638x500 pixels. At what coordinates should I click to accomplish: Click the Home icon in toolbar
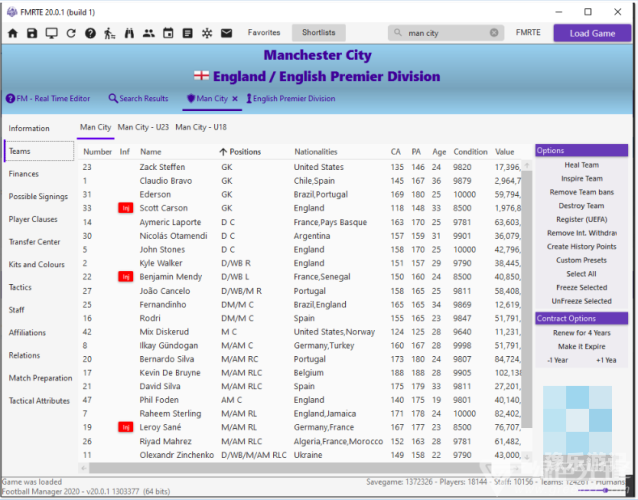click(13, 33)
